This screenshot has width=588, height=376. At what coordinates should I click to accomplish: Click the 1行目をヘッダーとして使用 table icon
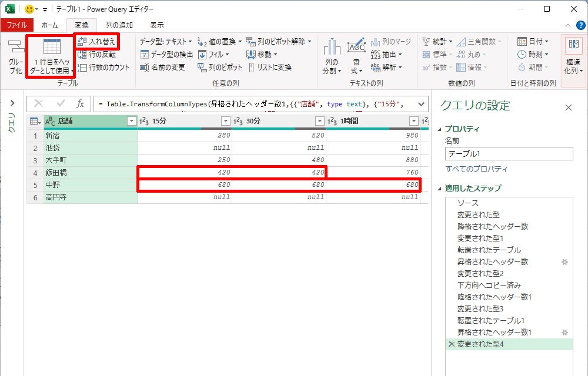click(51, 48)
